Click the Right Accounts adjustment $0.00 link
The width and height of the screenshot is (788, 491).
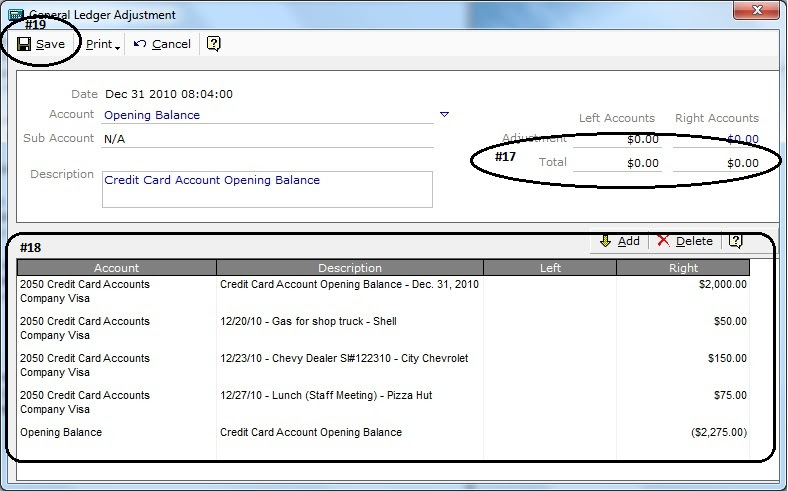(743, 139)
